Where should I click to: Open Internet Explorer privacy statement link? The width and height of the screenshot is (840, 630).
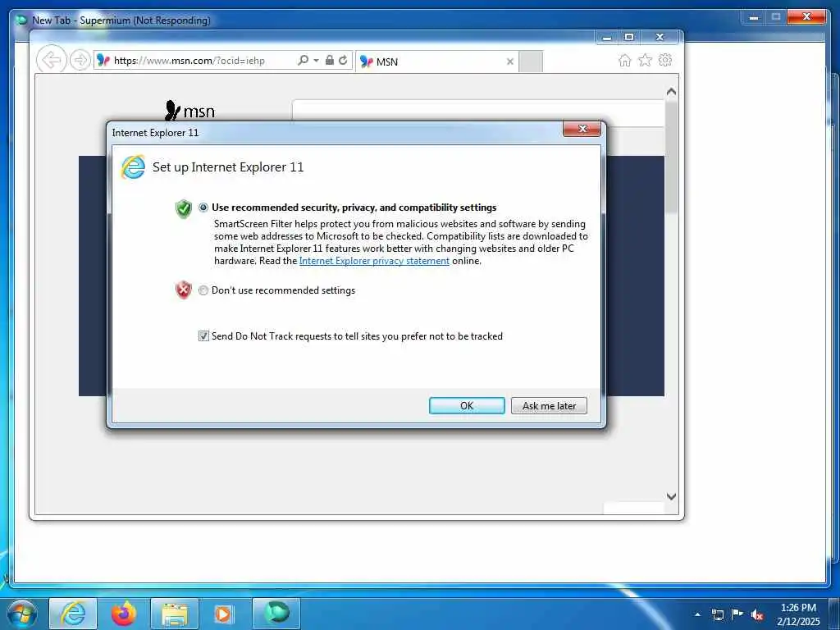[x=374, y=261]
